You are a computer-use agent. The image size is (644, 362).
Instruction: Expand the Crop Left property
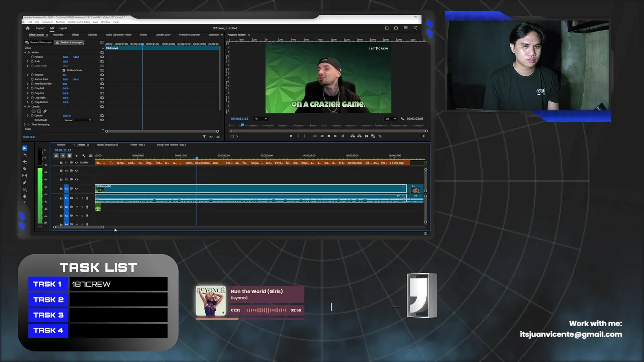[x=28, y=88]
